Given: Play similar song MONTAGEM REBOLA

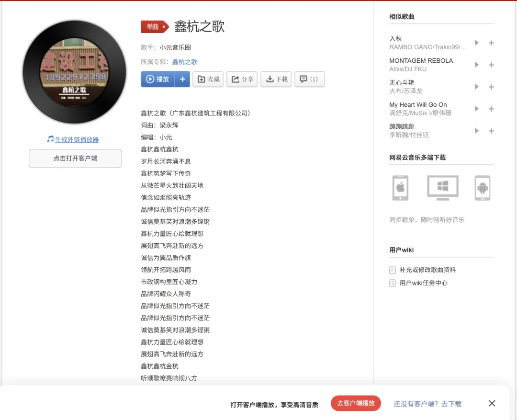Looking at the screenshot, I should 476,65.
